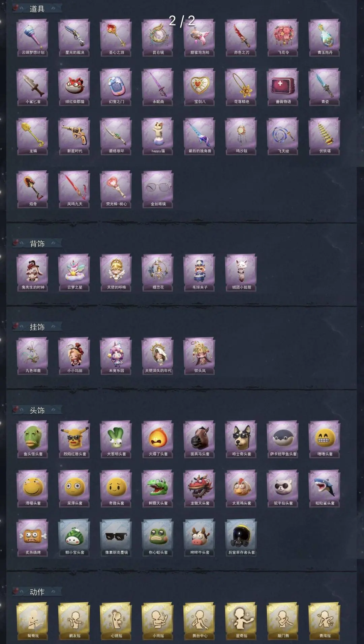Screen dimensions: 364x644
Task: Select the 绒团小狐狸 back accessory
Action: (242, 272)
